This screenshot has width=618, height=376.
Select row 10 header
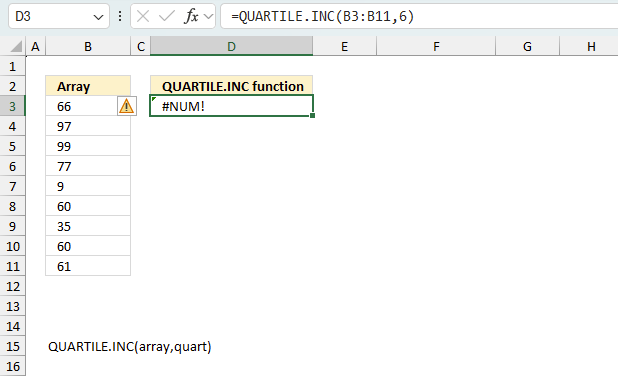pos(13,246)
